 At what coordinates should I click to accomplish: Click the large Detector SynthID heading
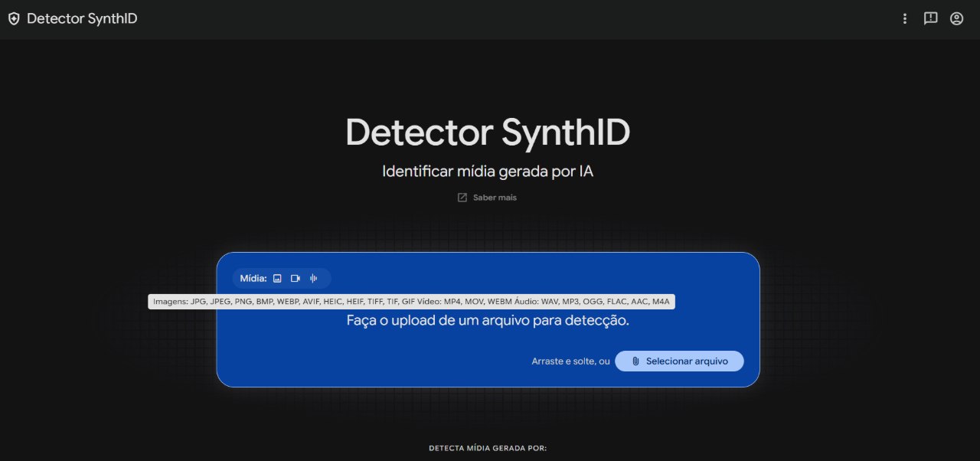(x=488, y=132)
